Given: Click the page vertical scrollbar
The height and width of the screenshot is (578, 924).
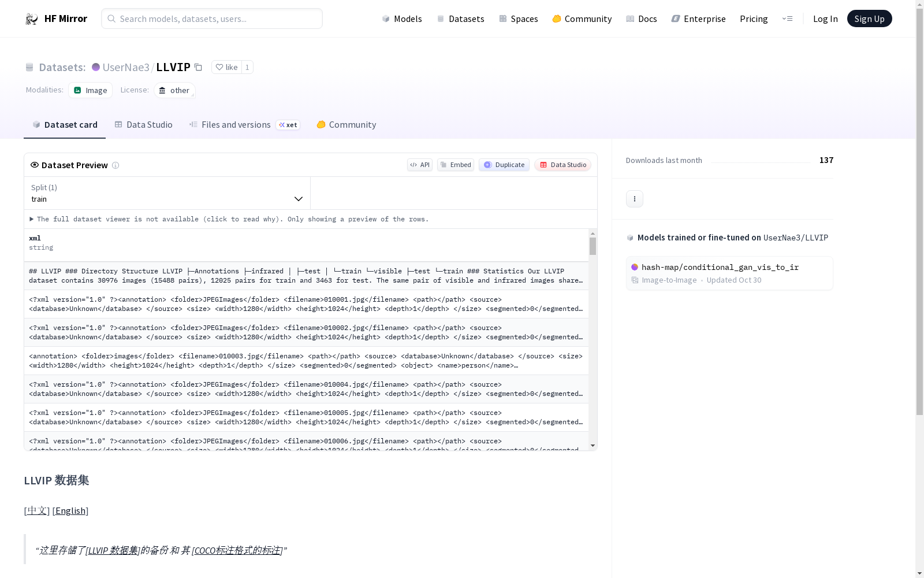Looking at the screenshot, I should 919,212.
